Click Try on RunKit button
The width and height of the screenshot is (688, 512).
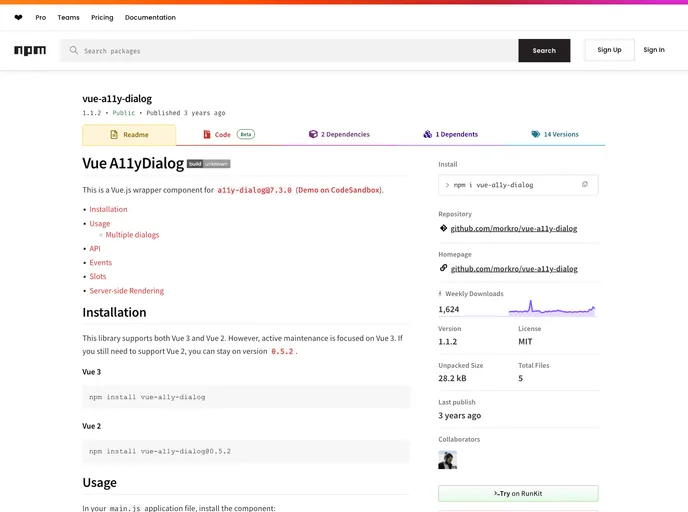[518, 494]
